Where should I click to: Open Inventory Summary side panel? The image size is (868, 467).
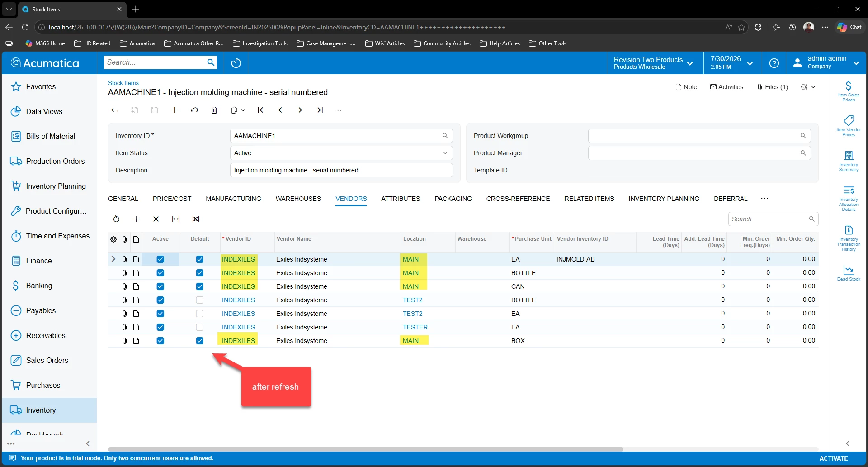849,161
